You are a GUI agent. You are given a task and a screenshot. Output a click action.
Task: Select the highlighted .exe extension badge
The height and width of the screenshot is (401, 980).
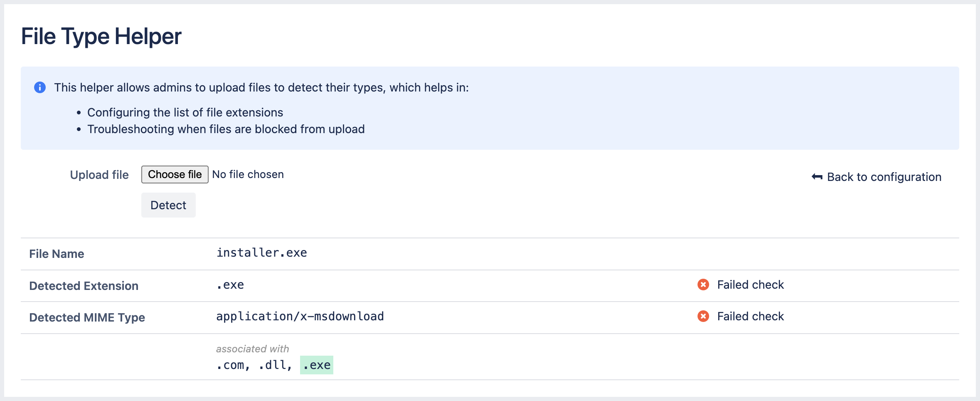(317, 365)
